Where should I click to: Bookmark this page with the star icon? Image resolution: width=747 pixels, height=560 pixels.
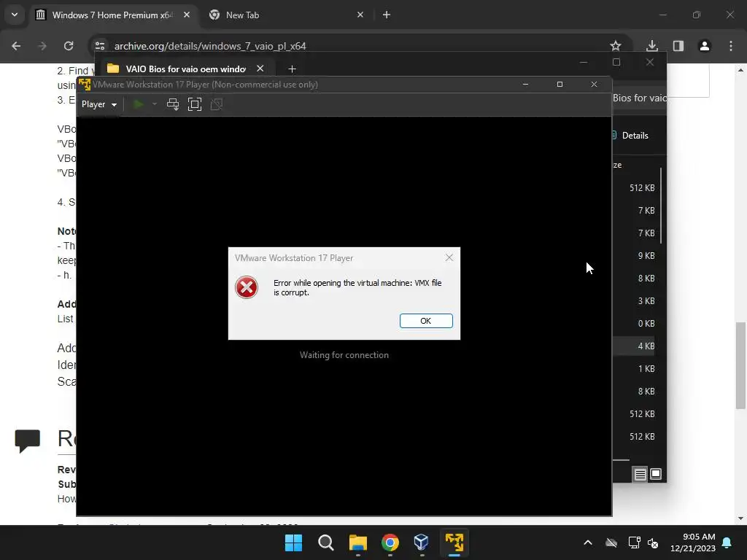616,46
